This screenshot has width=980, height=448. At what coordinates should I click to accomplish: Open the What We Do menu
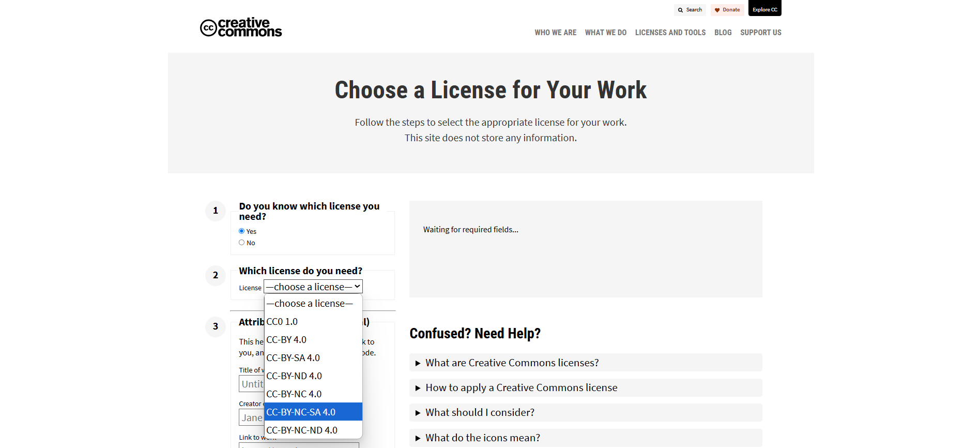[x=606, y=33]
